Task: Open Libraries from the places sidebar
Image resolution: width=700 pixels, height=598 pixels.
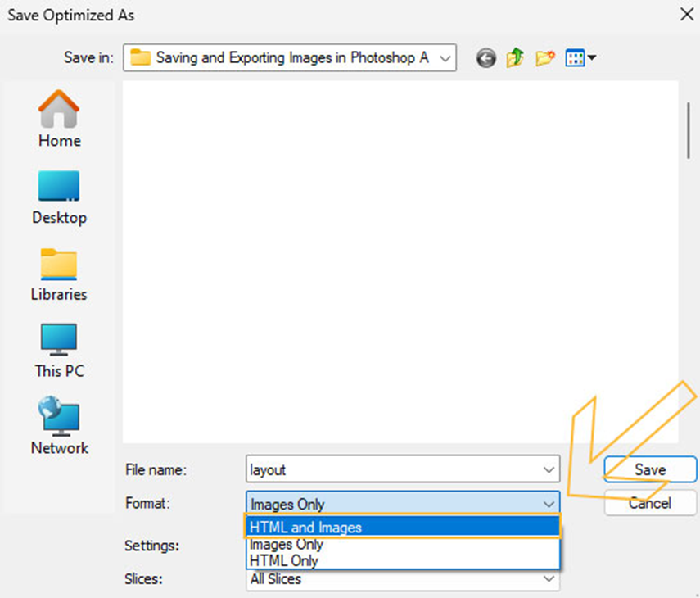Action: [59, 274]
